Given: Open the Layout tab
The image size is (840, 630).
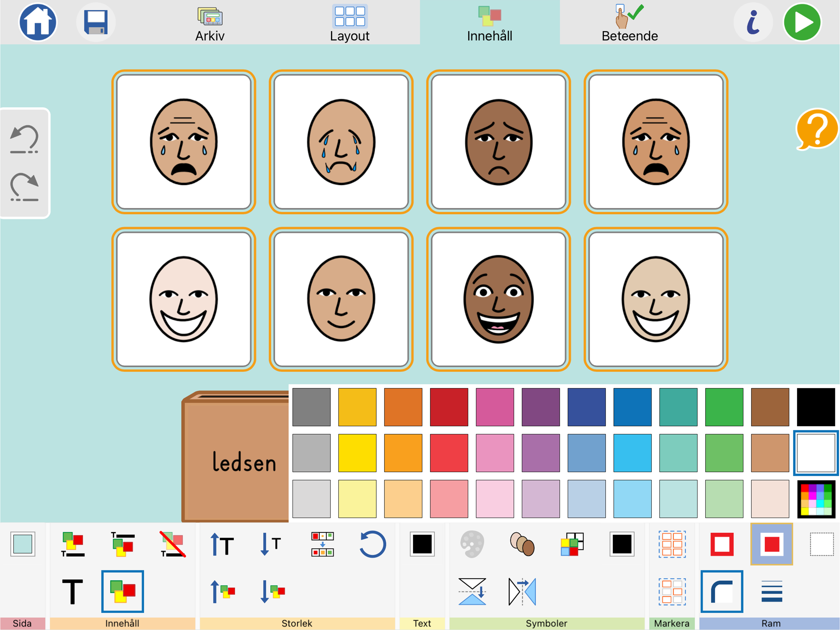Looking at the screenshot, I should pos(349,23).
